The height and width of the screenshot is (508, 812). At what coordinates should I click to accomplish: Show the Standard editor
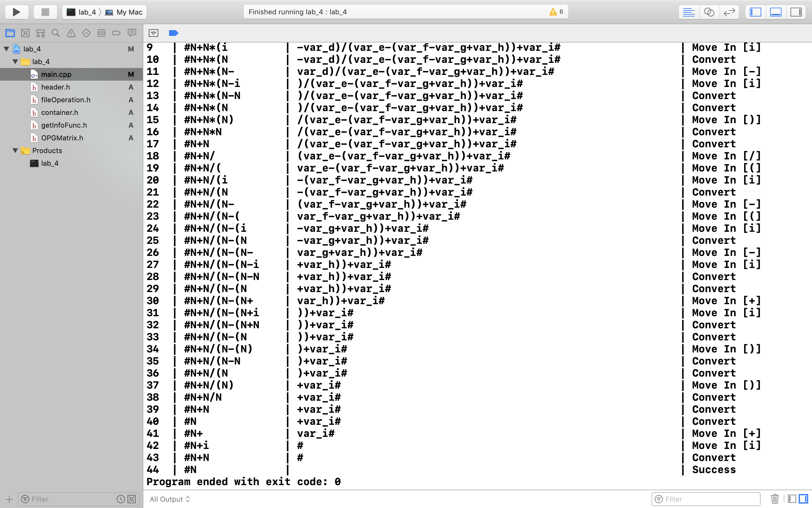689,12
